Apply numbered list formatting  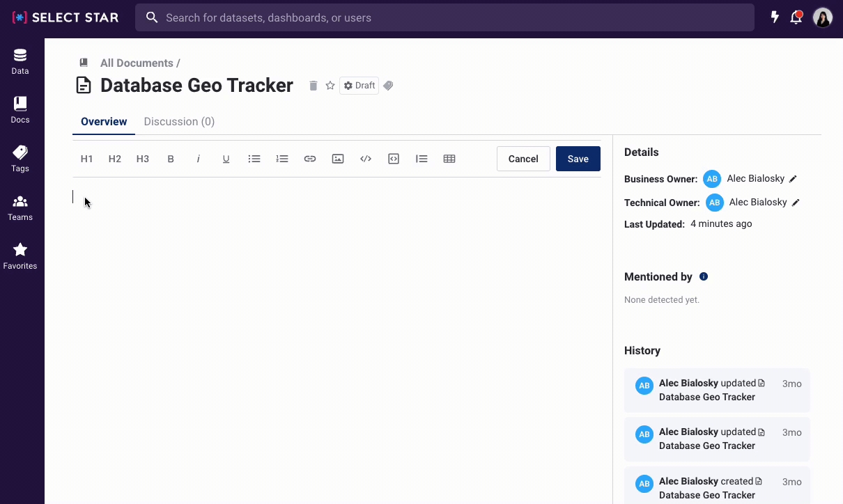coord(282,159)
